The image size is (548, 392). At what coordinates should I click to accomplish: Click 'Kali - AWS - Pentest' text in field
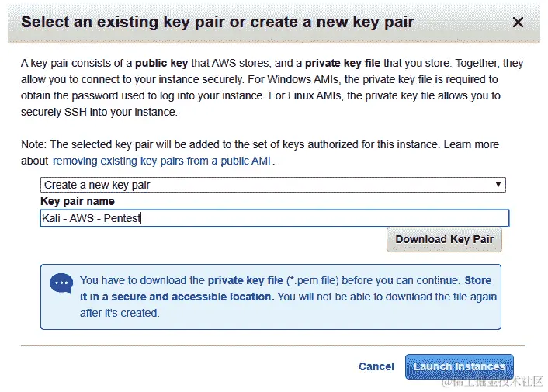[92, 218]
